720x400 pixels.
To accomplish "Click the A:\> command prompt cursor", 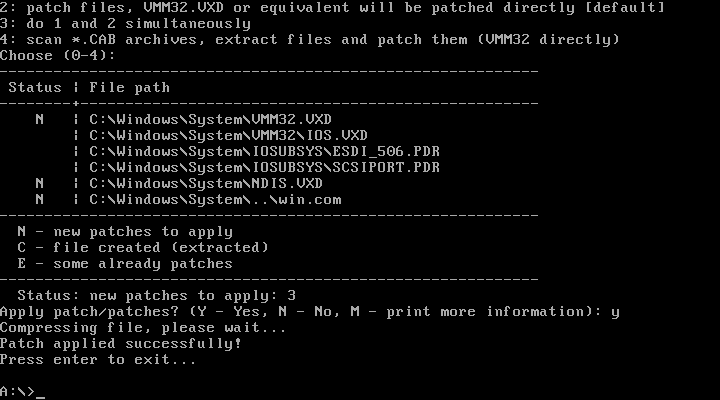I will (x=40, y=391).
